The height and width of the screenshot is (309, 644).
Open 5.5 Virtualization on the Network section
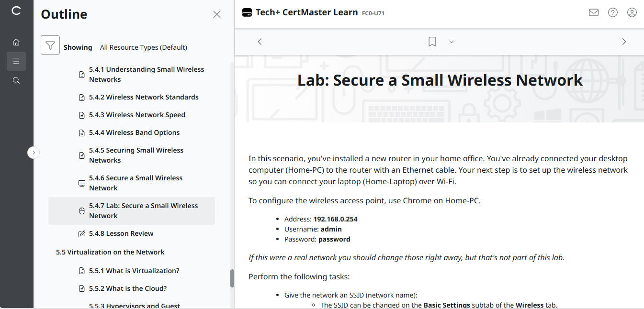(110, 252)
